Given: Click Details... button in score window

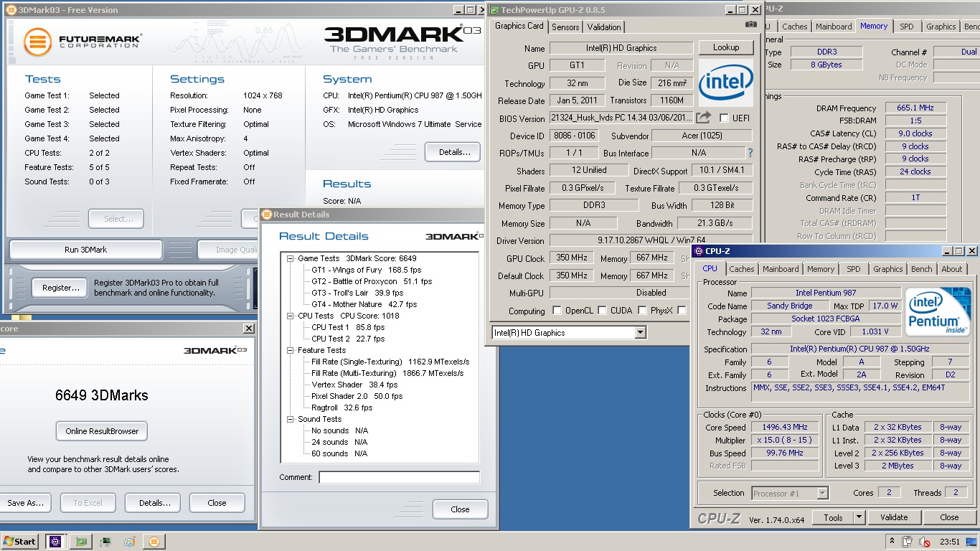Looking at the screenshot, I should pos(152,503).
